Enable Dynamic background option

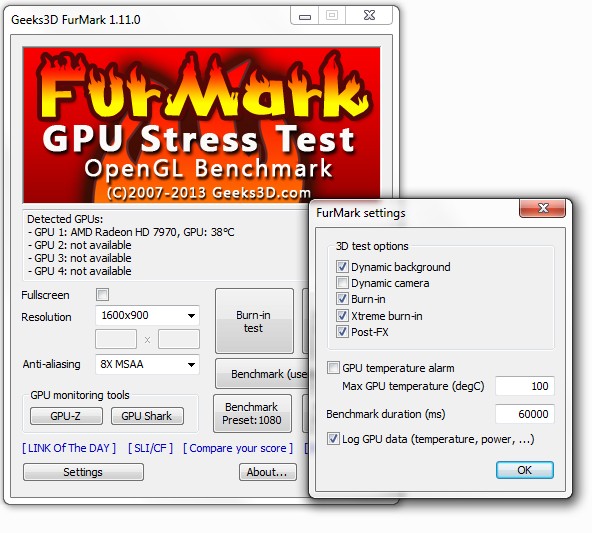tap(342, 267)
